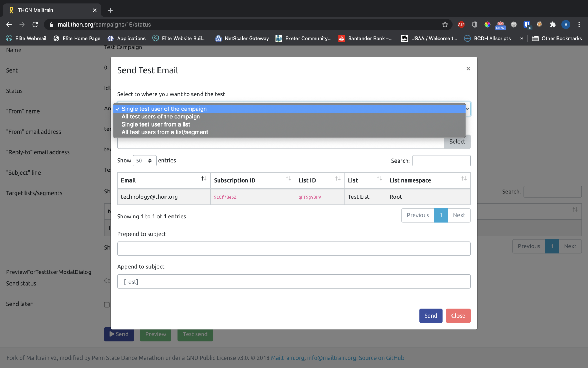Go back to the previous page
Image resolution: width=588 pixels, height=368 pixels.
click(x=9, y=25)
